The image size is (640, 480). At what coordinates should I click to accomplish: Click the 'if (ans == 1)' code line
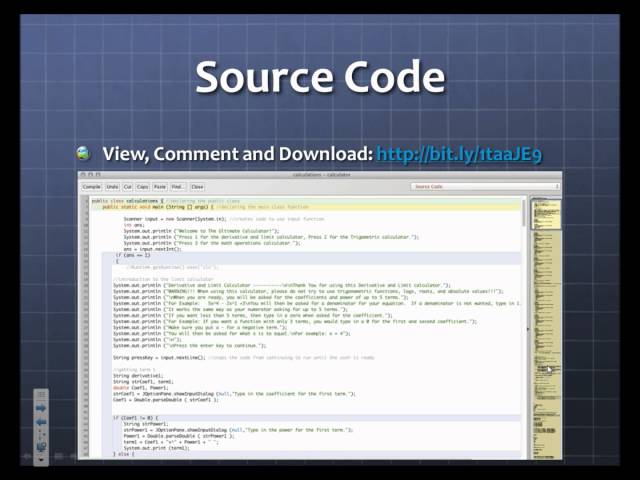click(x=133, y=255)
